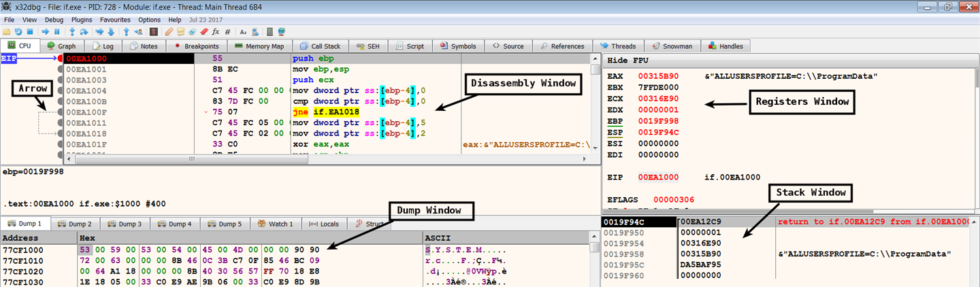980x287 pixels.
Task: Click the Step Into toolbar icon
Action: click(72, 32)
